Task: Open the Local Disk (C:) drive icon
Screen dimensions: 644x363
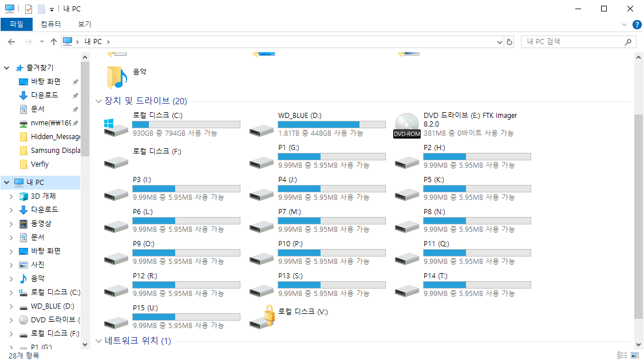Action: 116,125
